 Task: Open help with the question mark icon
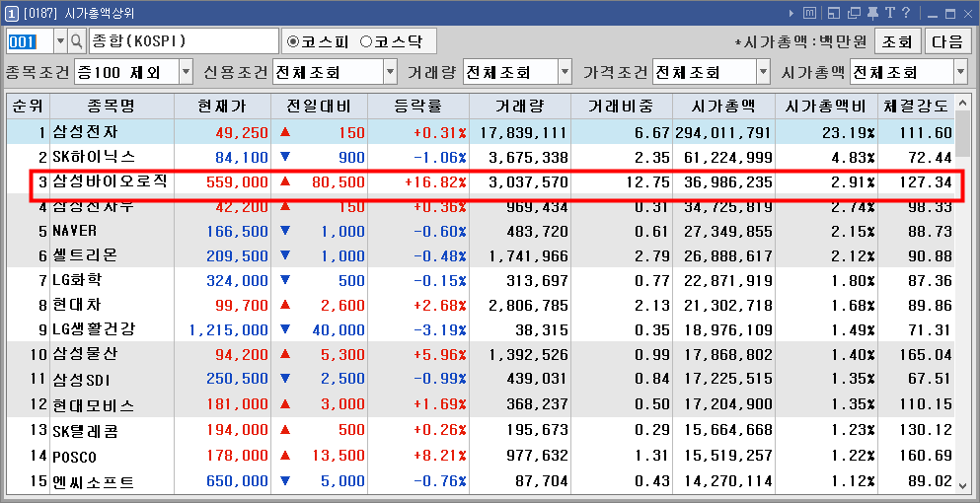pos(906,13)
